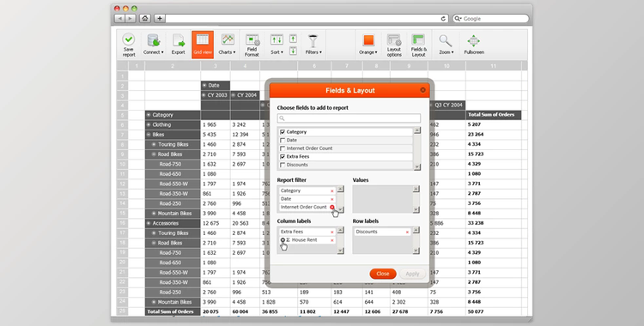Open the Sort dropdown
Image resolution: width=644 pixels, height=326 pixels.
click(x=276, y=45)
